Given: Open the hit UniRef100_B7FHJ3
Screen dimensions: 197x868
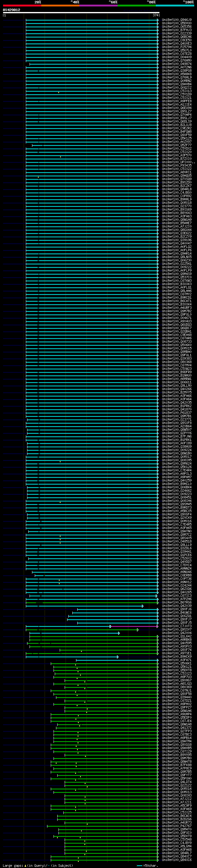Looking at the screenshot, I should click(x=176, y=30).
